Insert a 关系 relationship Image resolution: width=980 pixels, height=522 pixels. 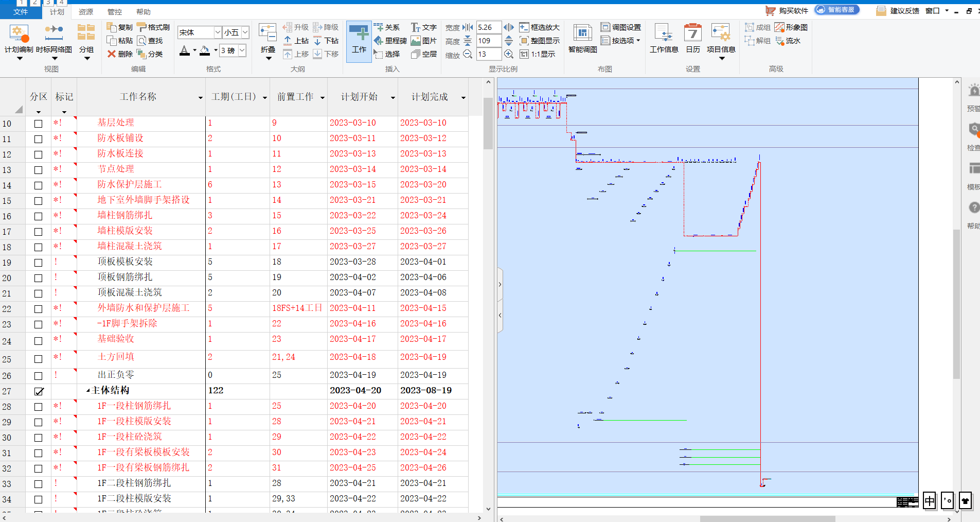386,27
